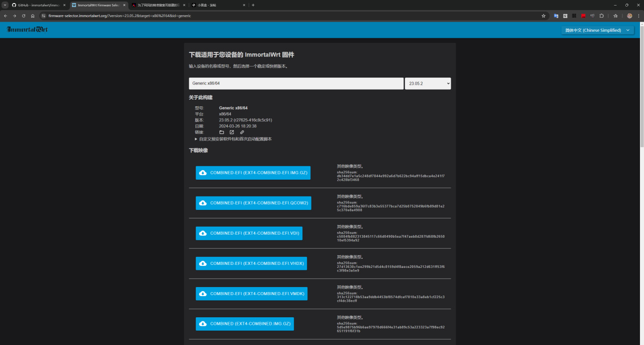Click the date 2024-03-26 18:20:38
Screen dimensions: 644x345
click(x=238, y=126)
